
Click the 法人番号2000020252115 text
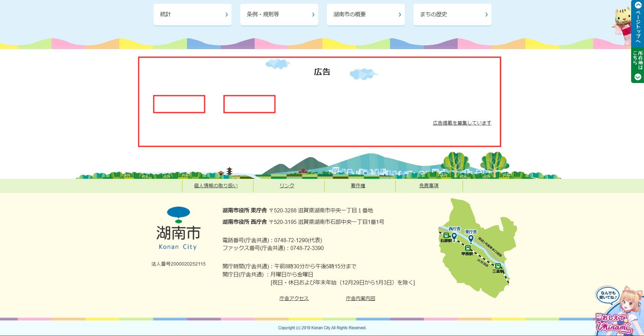tap(178, 264)
